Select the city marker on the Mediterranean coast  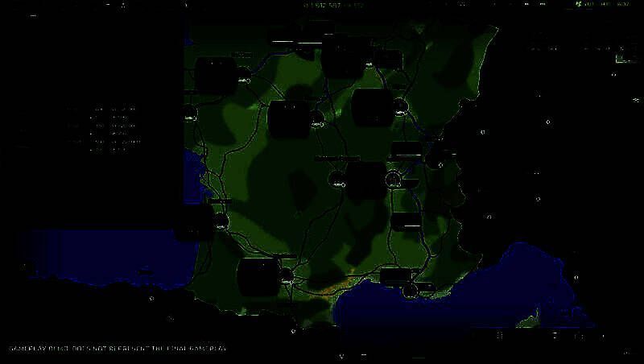[411, 289]
